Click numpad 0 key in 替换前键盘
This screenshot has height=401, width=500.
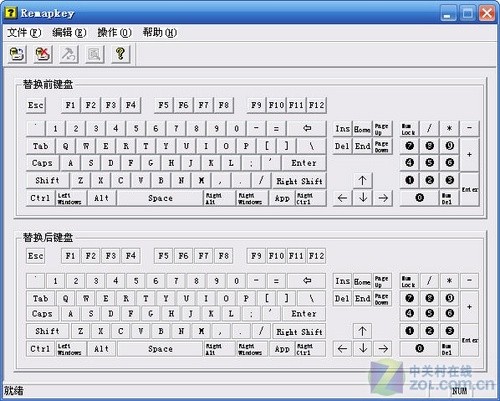point(419,198)
